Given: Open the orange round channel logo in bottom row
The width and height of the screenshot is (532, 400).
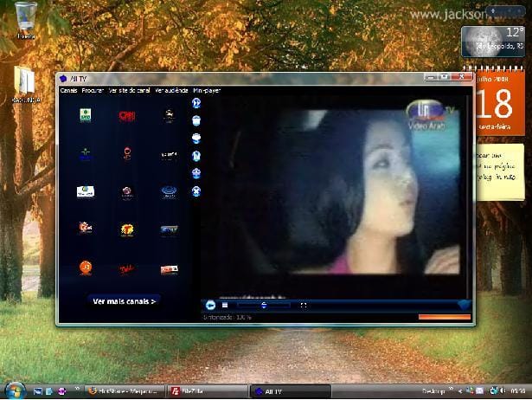Looking at the screenshot, I should point(86,268).
